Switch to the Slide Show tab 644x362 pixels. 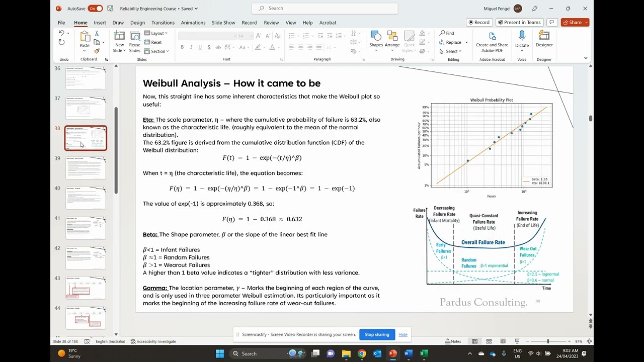point(223,23)
